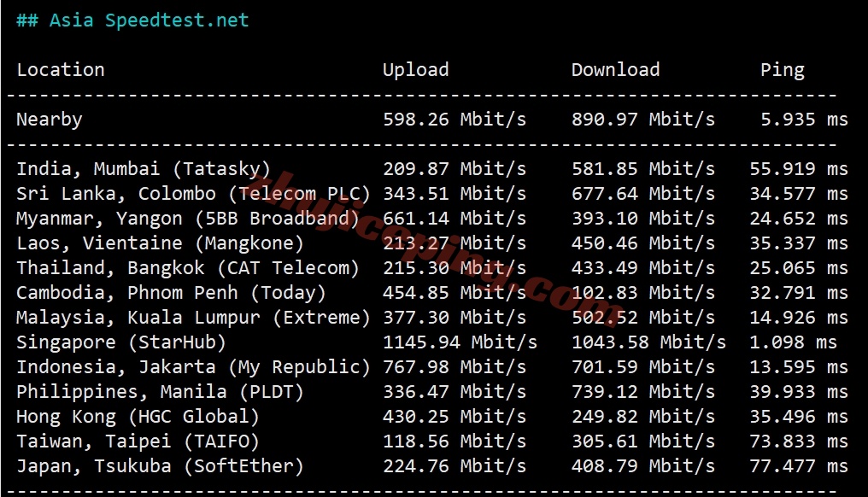Click 'Philippines, Manila (PLDT)' location text
This screenshot has width=868, height=497.
pyautogui.click(x=160, y=392)
